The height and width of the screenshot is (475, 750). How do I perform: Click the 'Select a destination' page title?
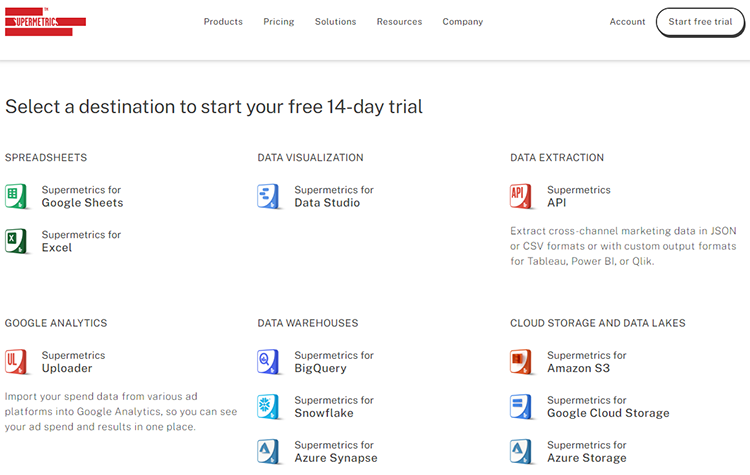pyautogui.click(x=214, y=107)
